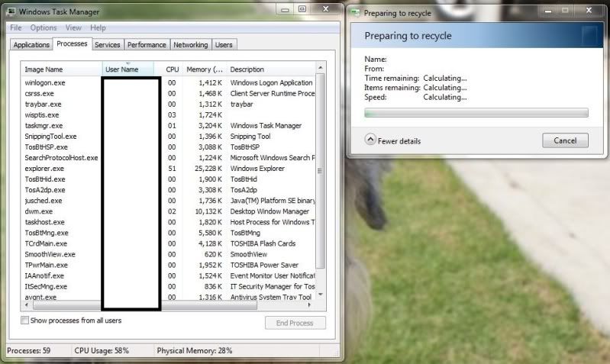Switch to the Users tab
This screenshot has height=364, width=610.
[x=224, y=45]
